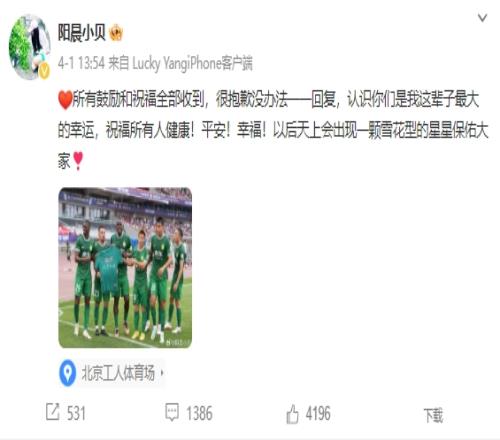Click the repost share icon
The height and width of the screenshot is (440, 500).
(x=53, y=412)
